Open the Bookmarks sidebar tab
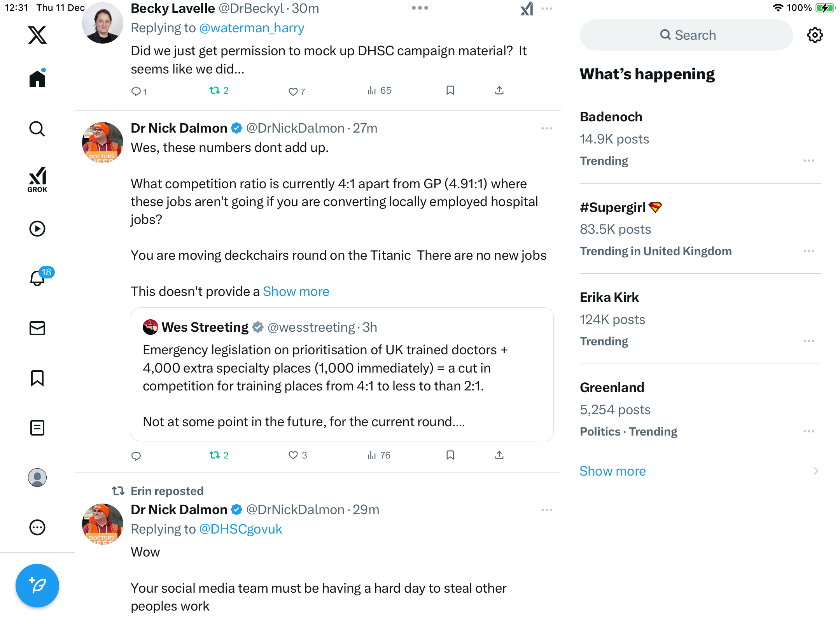 (37, 378)
